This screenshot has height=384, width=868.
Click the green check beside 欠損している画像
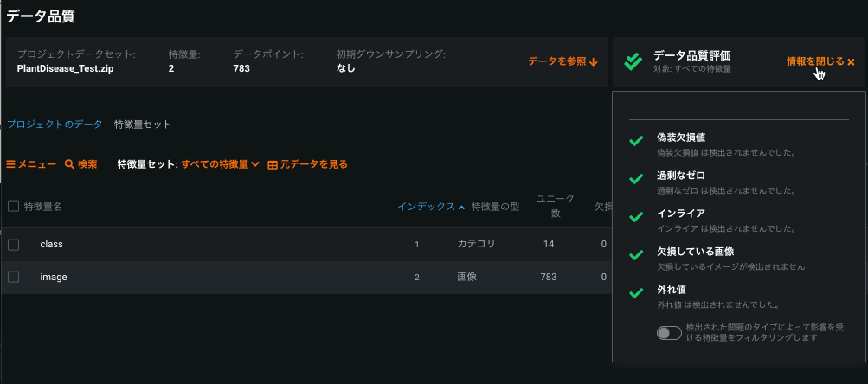click(x=636, y=255)
